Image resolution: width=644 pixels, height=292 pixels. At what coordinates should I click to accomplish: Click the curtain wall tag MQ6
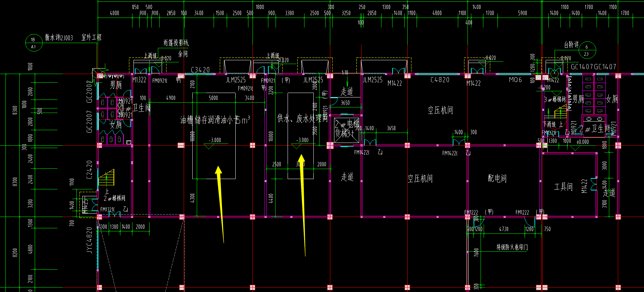tap(515, 80)
